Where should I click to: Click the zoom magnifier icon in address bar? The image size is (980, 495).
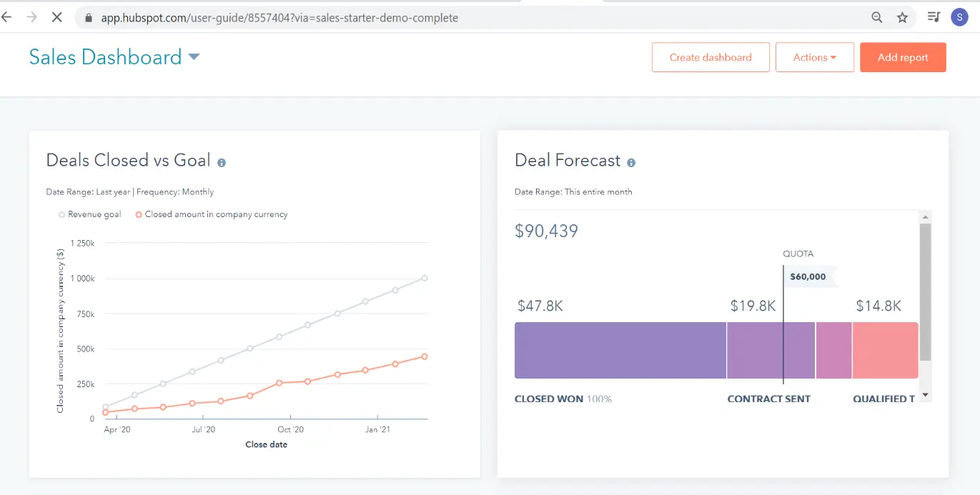point(876,16)
